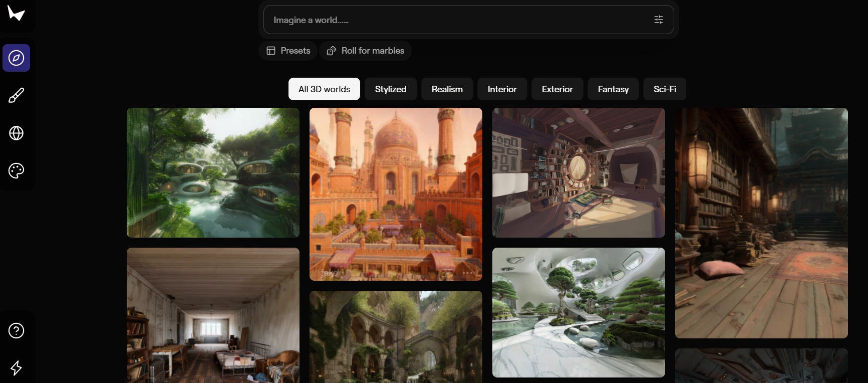Screen dimensions: 868x383
Task: Filter worlds by Stylized
Action: (391, 89)
